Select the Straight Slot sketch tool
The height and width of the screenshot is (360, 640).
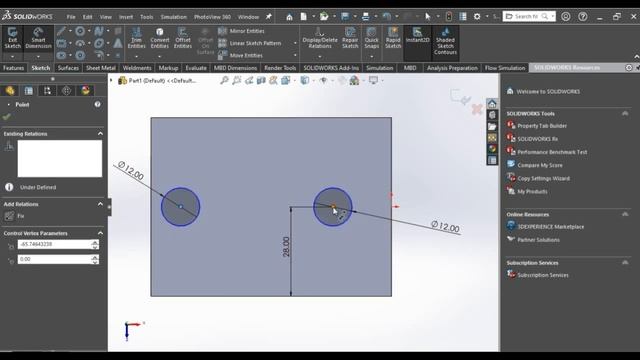tap(61, 55)
